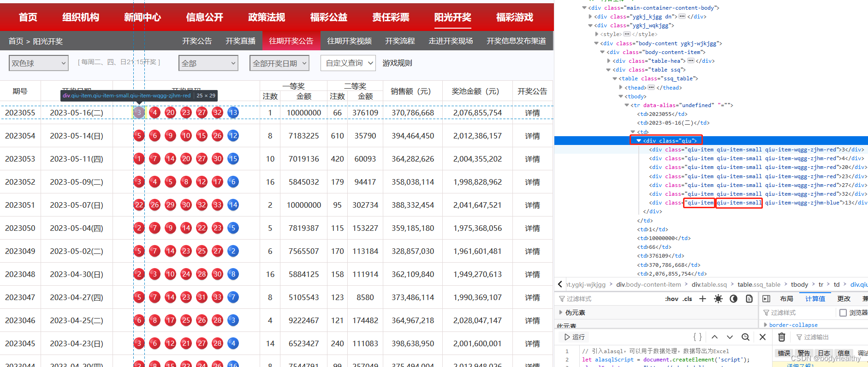Viewport: 868px width, 367px height.
Task: Toggle the :hov pseudo-class panel
Action: click(672, 299)
